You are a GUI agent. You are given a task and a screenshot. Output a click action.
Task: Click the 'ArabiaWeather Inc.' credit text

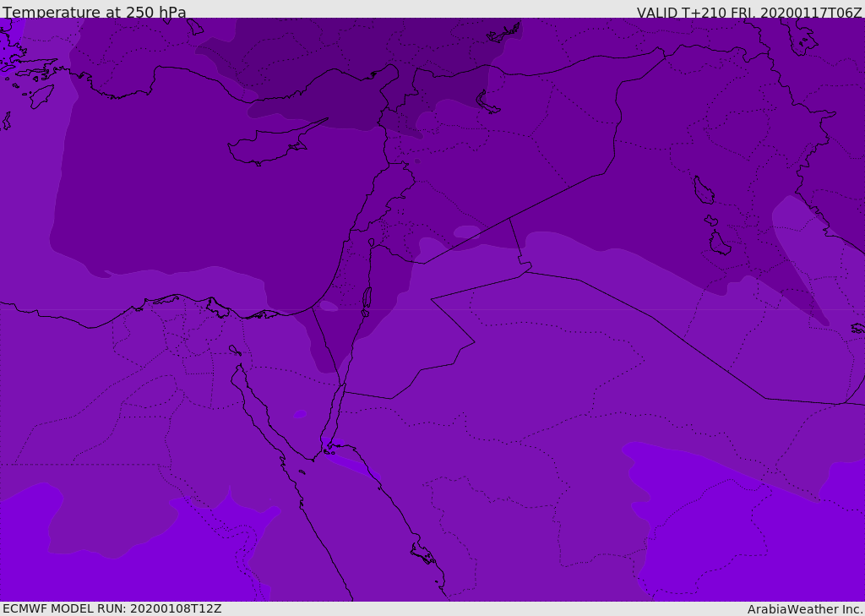pyautogui.click(x=805, y=609)
